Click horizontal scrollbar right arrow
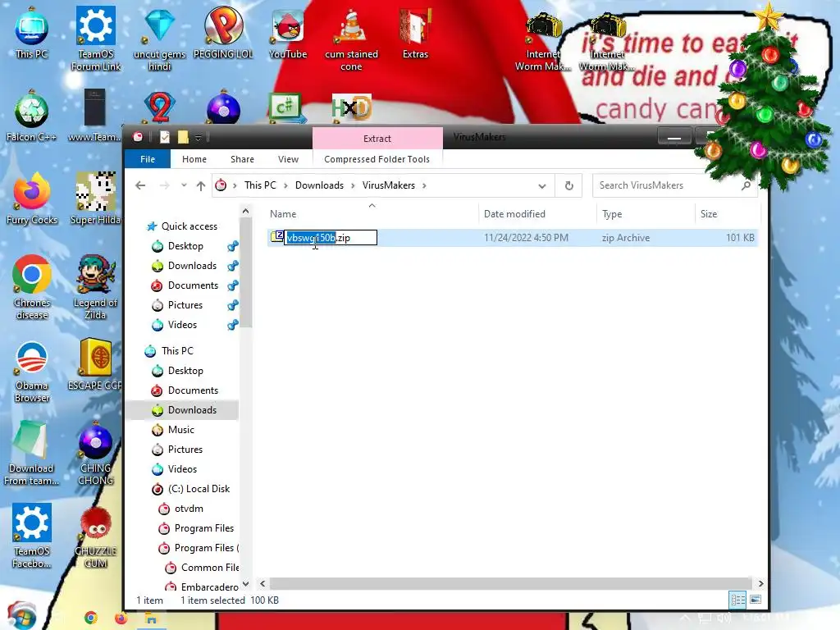This screenshot has height=630, width=840. [x=760, y=583]
